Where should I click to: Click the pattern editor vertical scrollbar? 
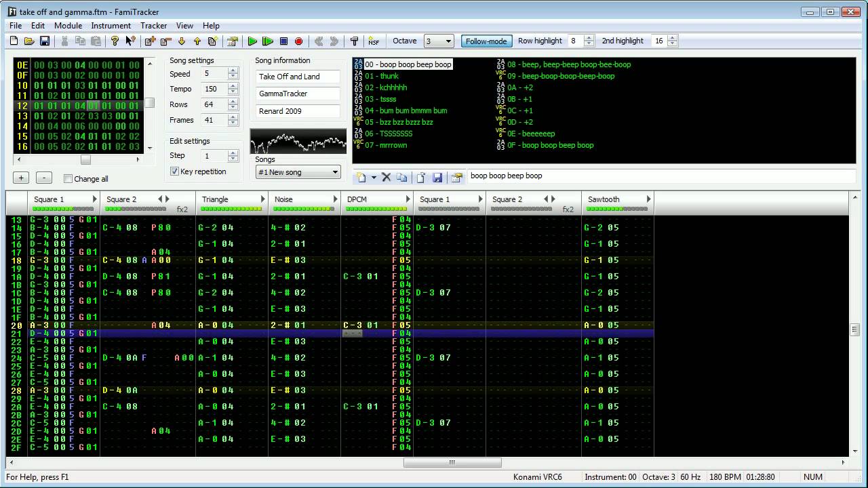pos(854,329)
